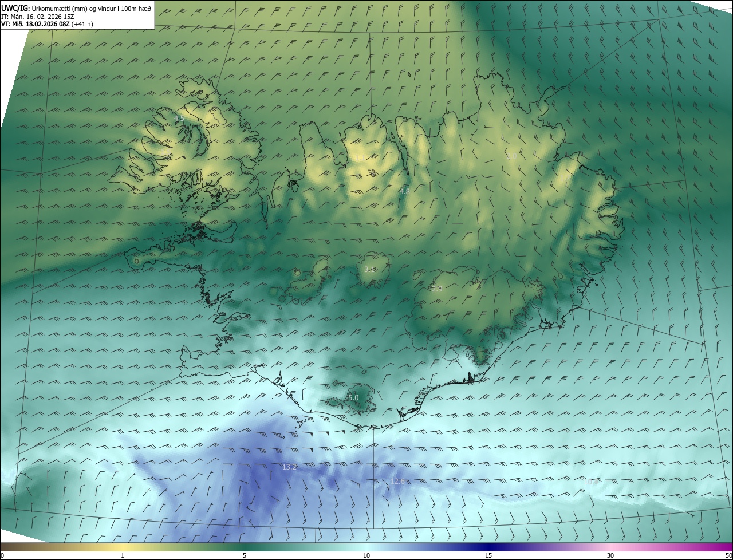Click the 4.5 value over the Westfjords
The image size is (733, 560).
(179, 119)
